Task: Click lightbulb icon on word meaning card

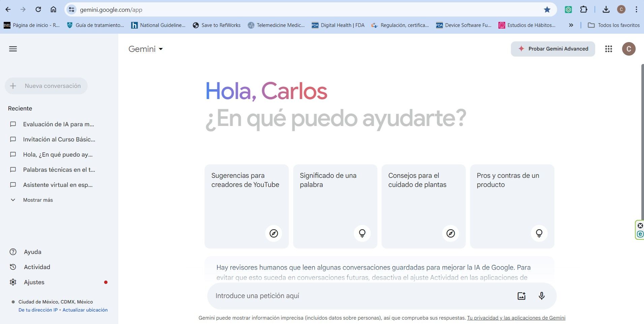Action: pos(362,233)
